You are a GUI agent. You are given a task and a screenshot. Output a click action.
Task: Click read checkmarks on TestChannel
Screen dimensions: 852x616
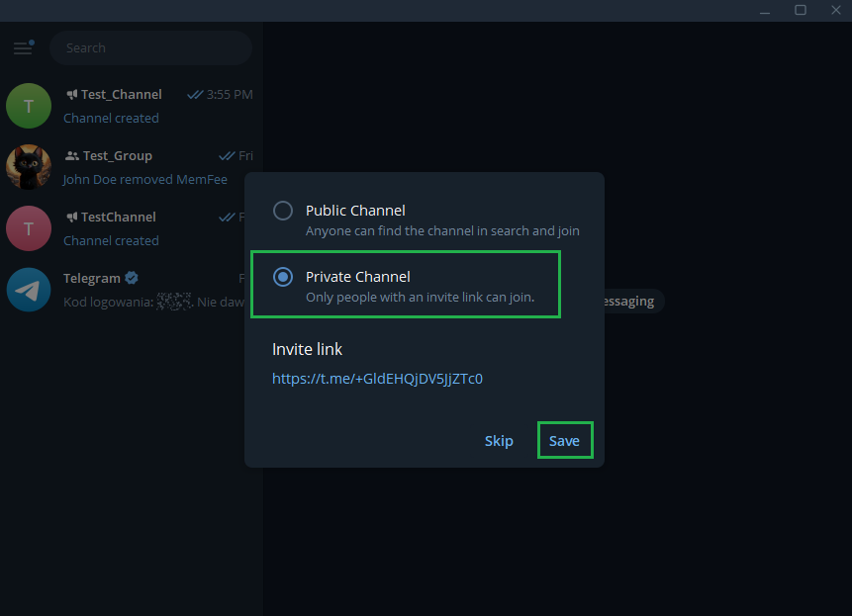point(227,218)
